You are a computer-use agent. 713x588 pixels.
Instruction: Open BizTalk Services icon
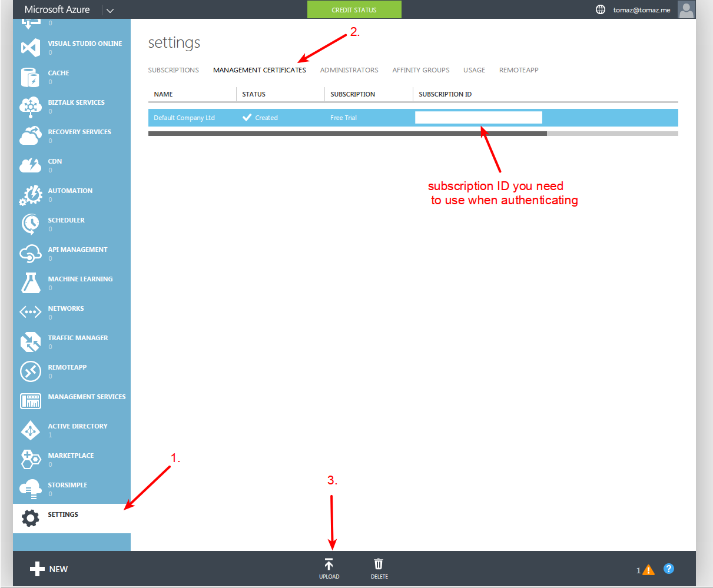tap(31, 107)
